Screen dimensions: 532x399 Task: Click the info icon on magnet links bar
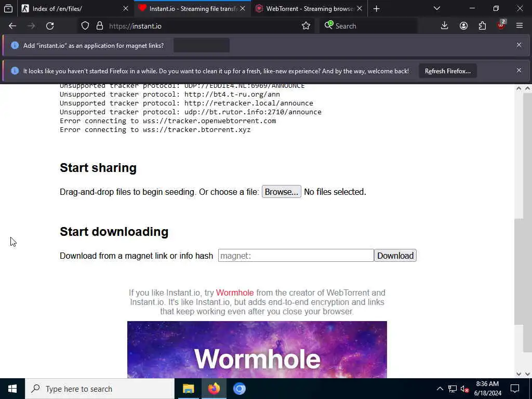[15, 45]
